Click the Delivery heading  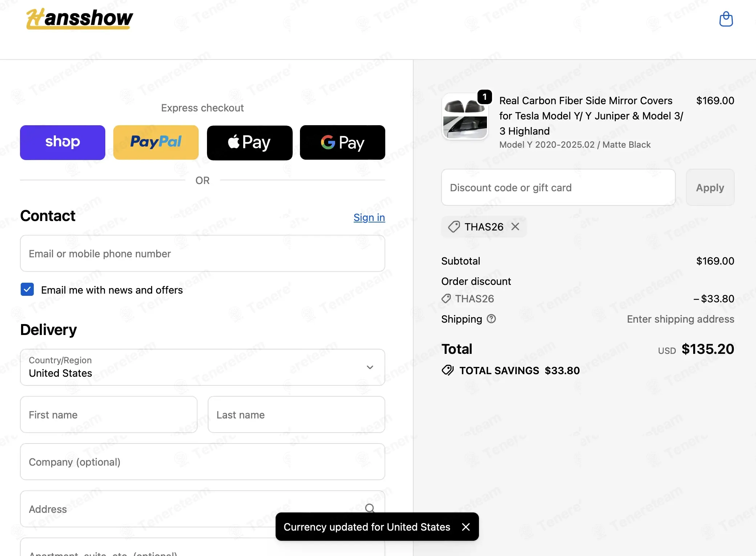(x=48, y=330)
